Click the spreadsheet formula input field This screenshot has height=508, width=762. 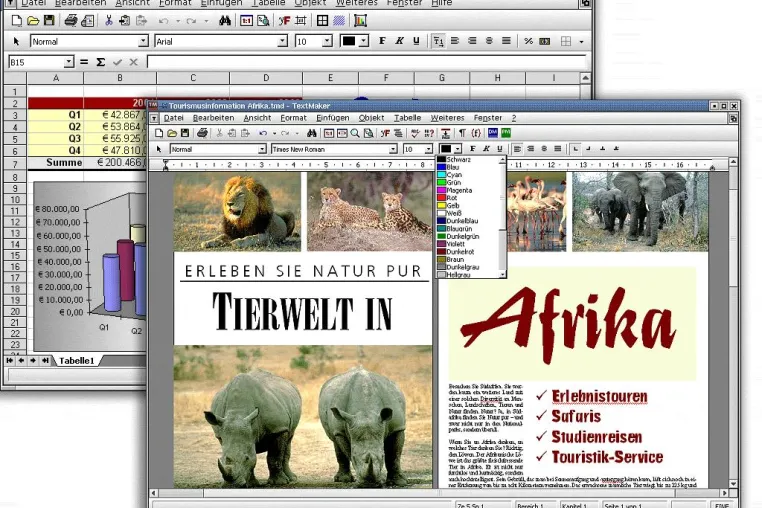click(x=367, y=62)
